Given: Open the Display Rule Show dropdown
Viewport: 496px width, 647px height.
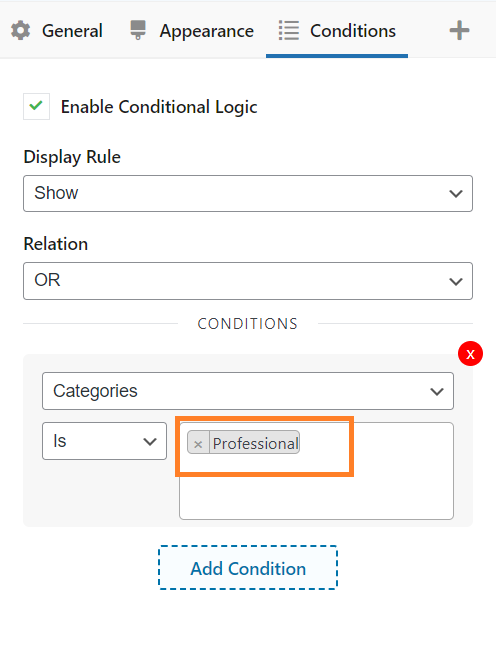Looking at the screenshot, I should pos(248,194).
